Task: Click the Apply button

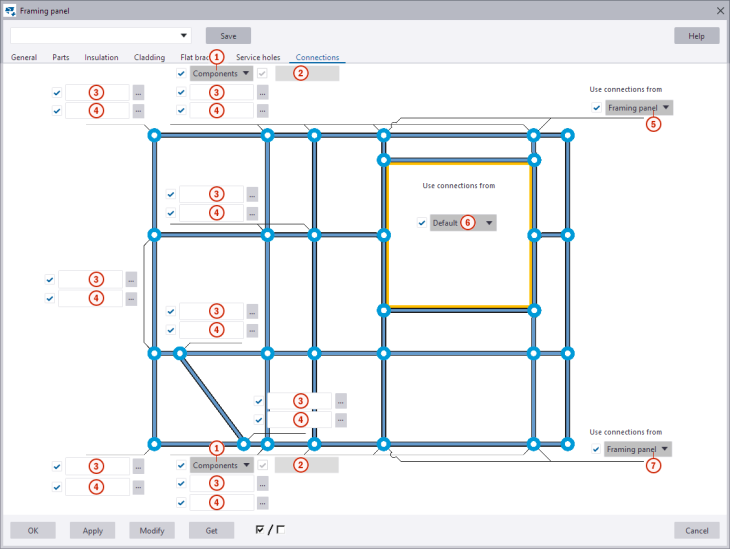Action: (x=93, y=530)
